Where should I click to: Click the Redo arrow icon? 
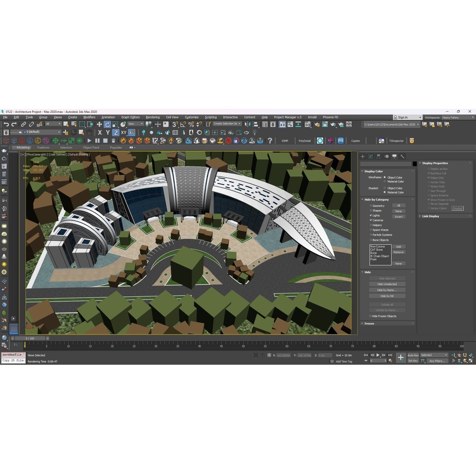click(x=14, y=124)
